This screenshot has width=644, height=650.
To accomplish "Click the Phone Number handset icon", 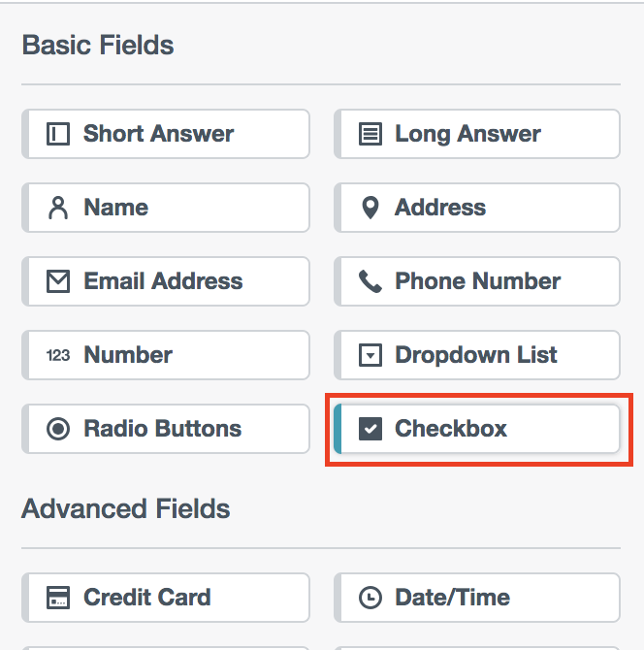I will click(370, 281).
